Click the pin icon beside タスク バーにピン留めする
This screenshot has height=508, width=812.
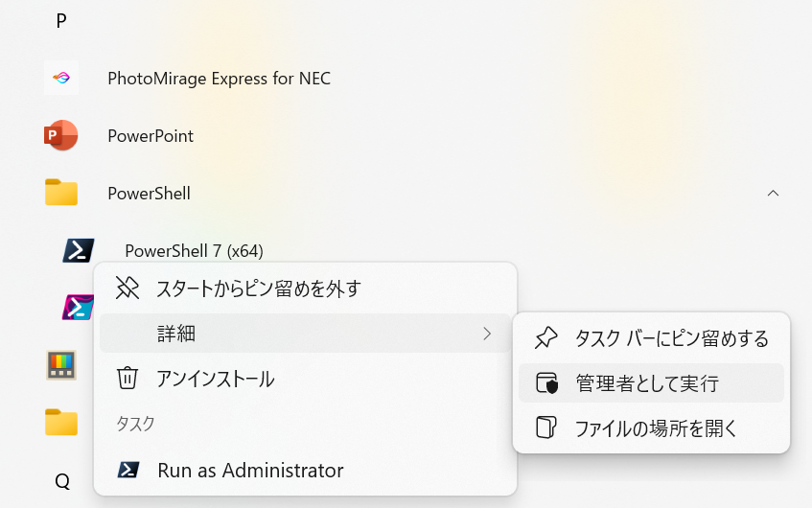tap(546, 337)
